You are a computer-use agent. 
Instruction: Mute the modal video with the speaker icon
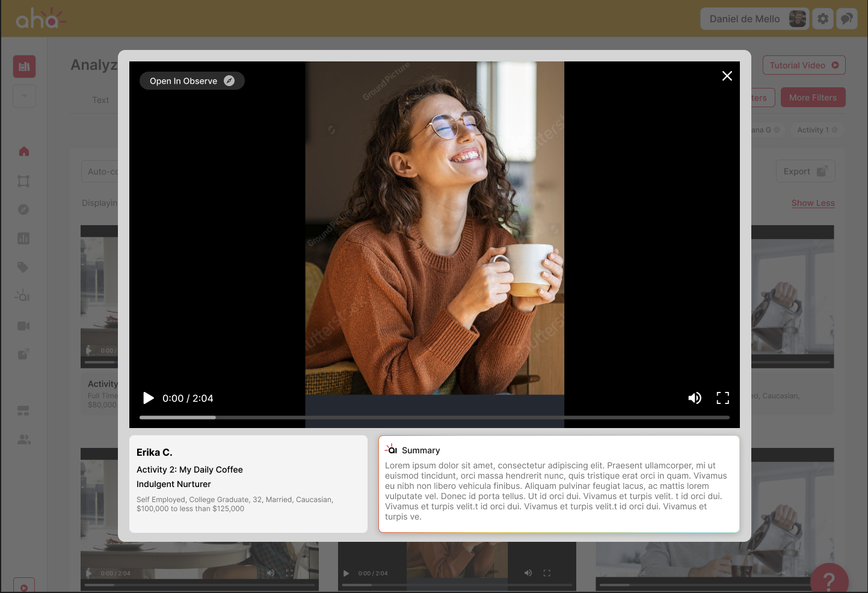click(x=695, y=398)
